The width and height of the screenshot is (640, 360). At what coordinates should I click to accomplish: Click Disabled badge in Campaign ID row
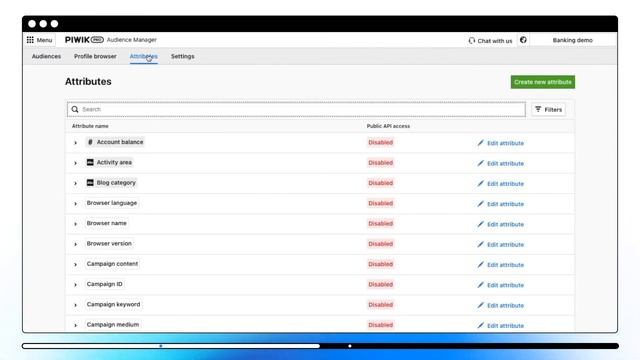coord(380,284)
